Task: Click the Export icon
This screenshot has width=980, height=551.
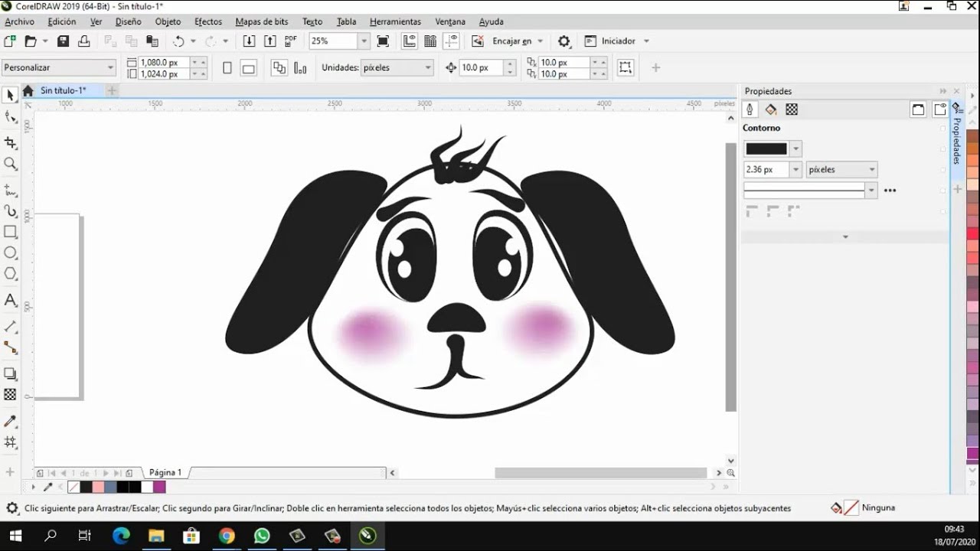Action: point(269,41)
